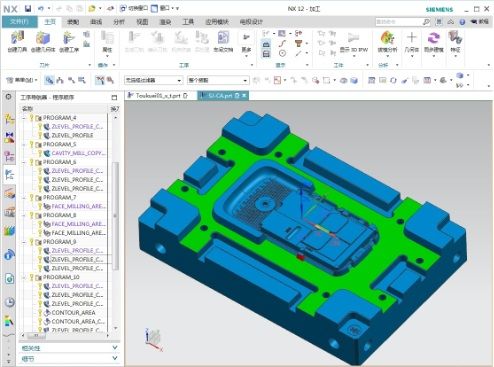Select the CAVITY_MILL_COPY operation in the tree

click(78, 153)
